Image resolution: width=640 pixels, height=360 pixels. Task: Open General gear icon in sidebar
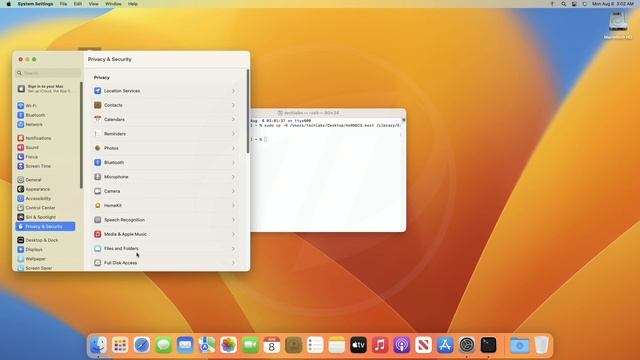[x=21, y=180]
